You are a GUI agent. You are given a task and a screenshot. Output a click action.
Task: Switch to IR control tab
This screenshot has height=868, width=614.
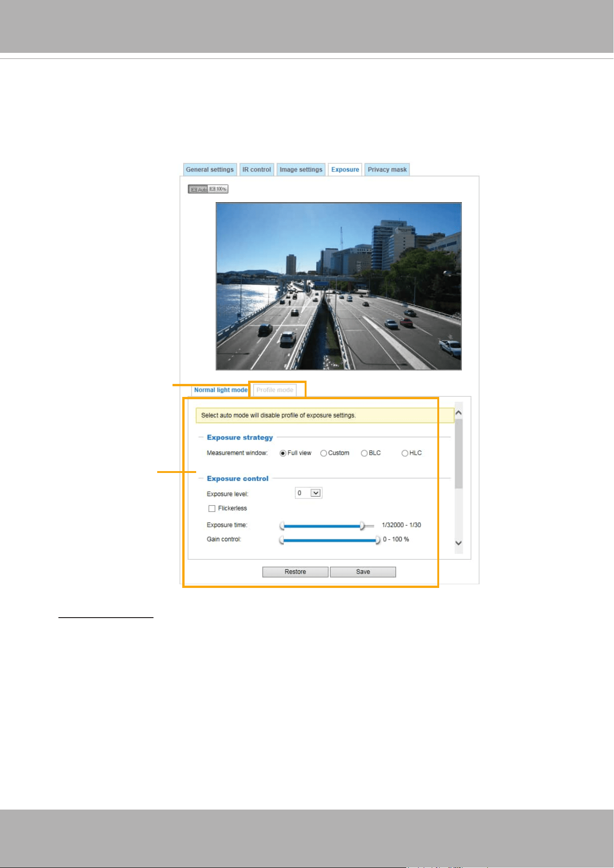tap(257, 170)
